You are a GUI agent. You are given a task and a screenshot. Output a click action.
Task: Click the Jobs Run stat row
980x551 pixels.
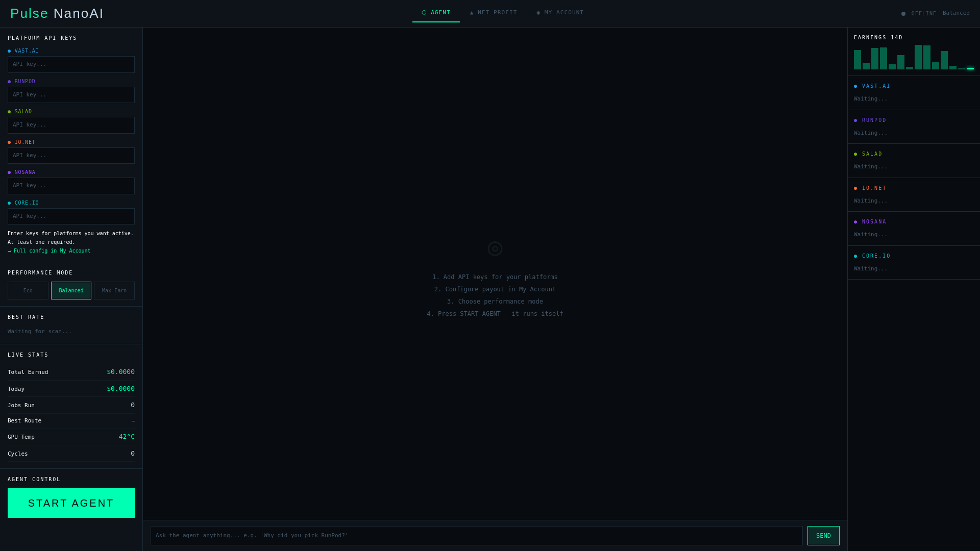(x=71, y=406)
